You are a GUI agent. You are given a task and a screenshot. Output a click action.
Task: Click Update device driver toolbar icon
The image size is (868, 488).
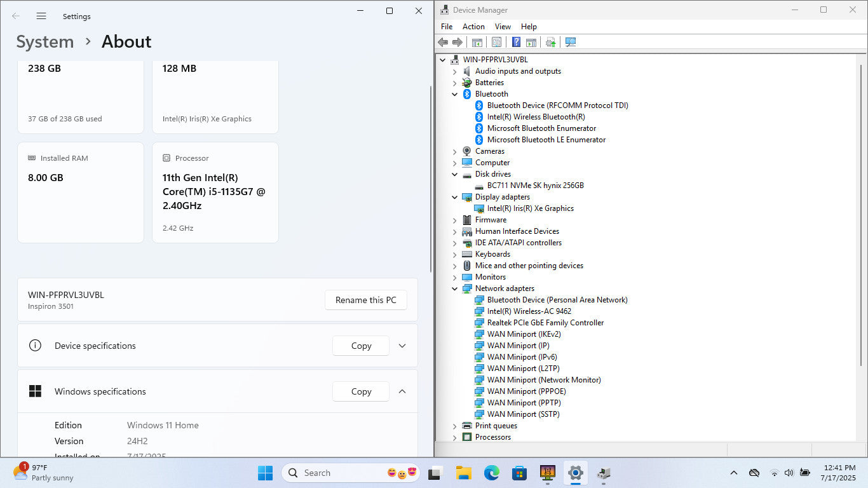coord(551,42)
